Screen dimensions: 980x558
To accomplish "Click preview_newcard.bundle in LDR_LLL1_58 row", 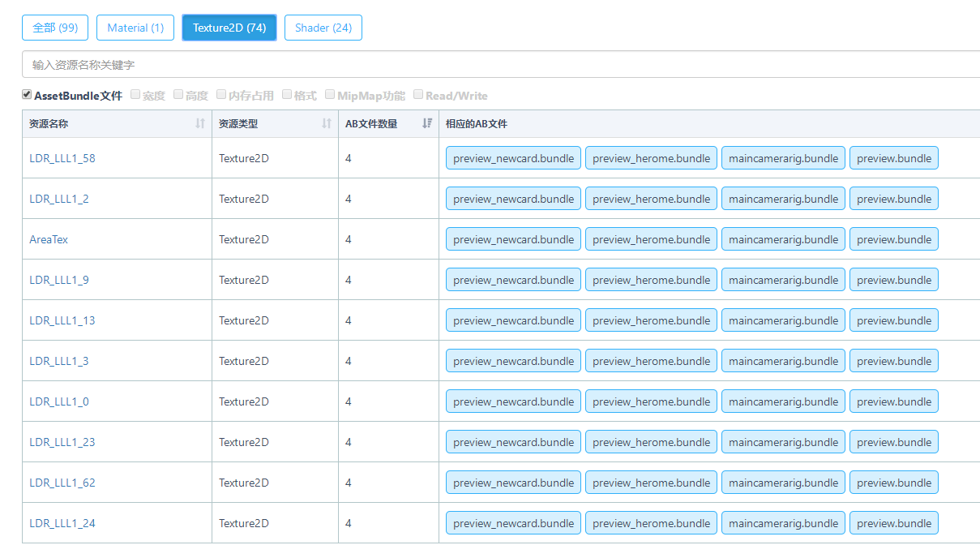I will pyautogui.click(x=513, y=158).
